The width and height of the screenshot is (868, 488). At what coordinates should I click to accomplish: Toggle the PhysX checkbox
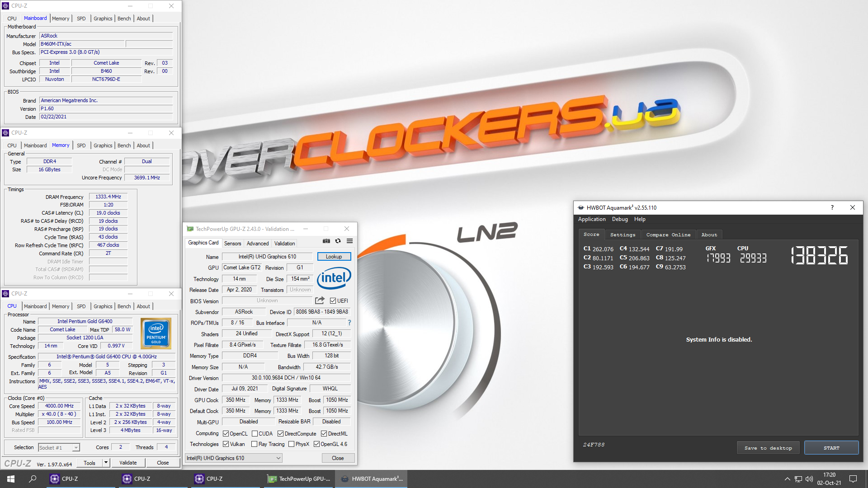[291, 444]
